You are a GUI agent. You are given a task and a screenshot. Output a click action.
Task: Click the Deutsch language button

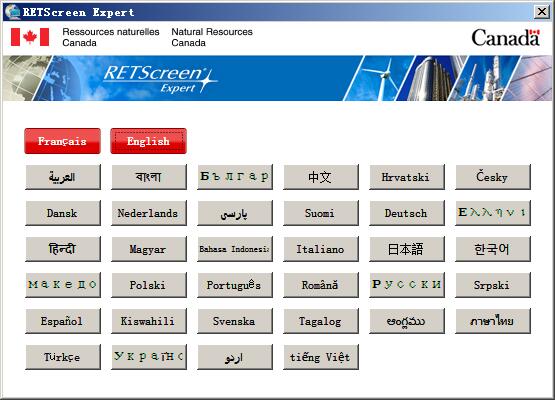(x=407, y=213)
